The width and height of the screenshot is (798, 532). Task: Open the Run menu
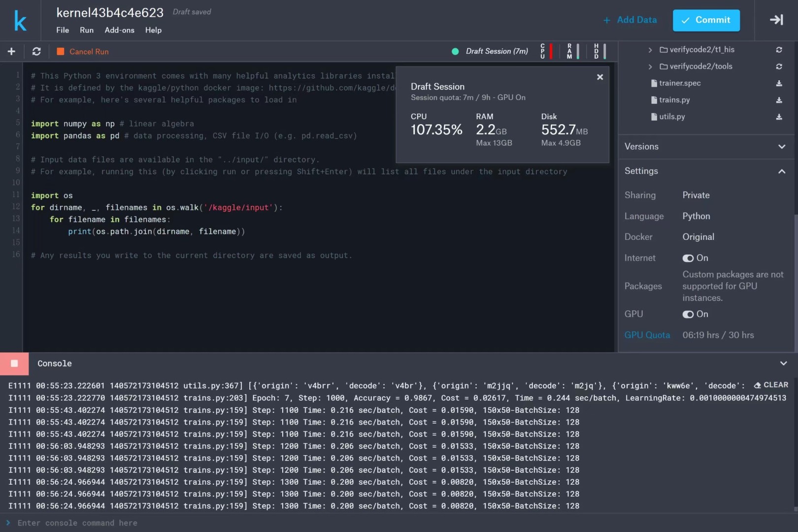coord(87,30)
